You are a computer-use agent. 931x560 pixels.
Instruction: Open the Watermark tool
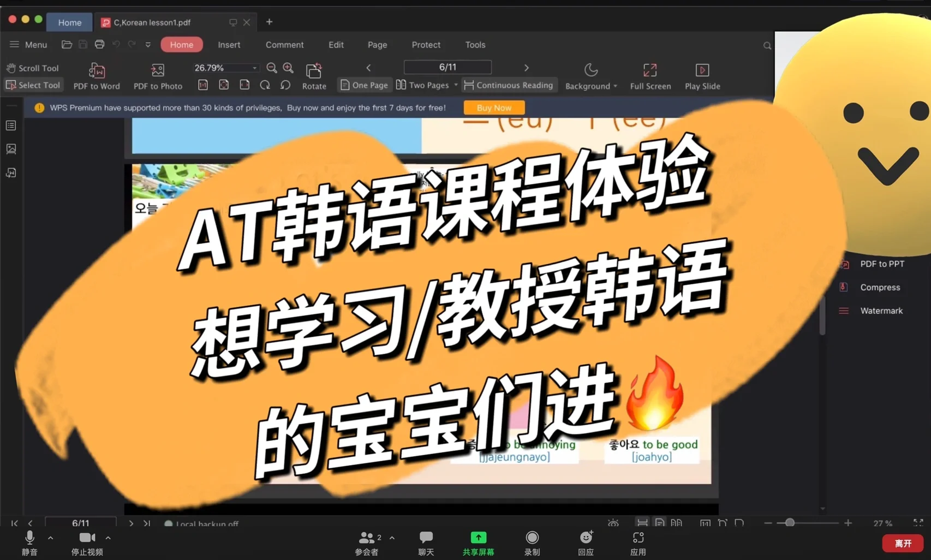coord(881,310)
